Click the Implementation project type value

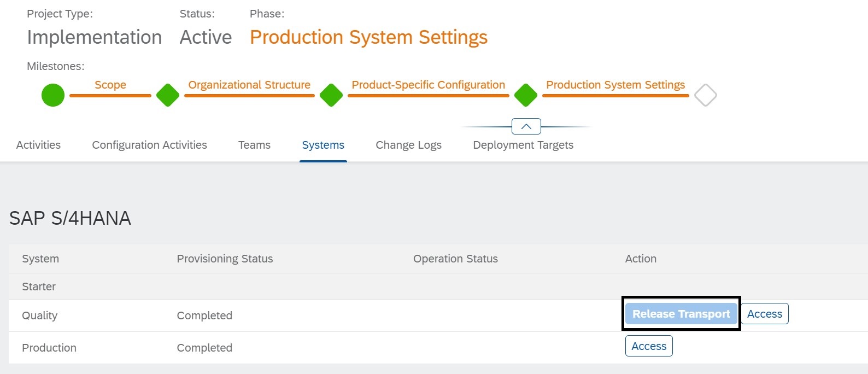click(94, 37)
